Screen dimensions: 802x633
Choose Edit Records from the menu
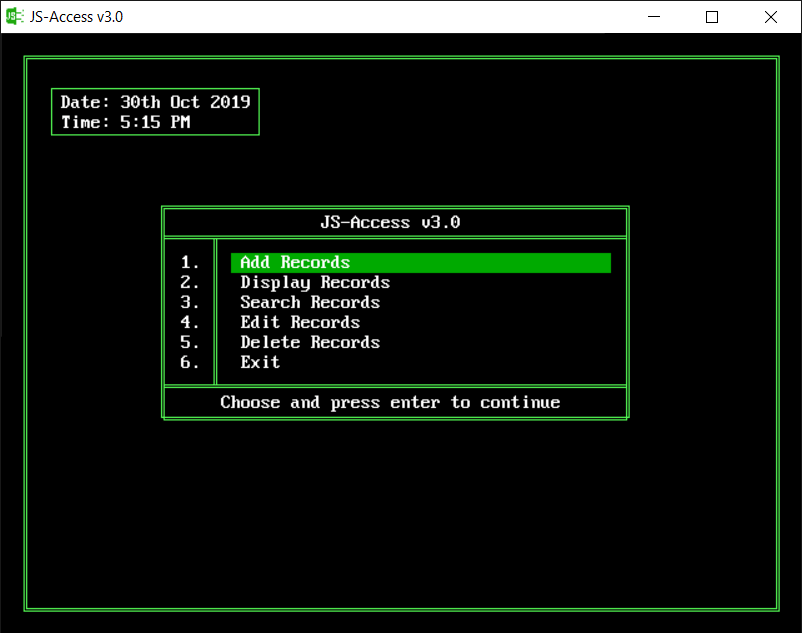click(x=299, y=322)
